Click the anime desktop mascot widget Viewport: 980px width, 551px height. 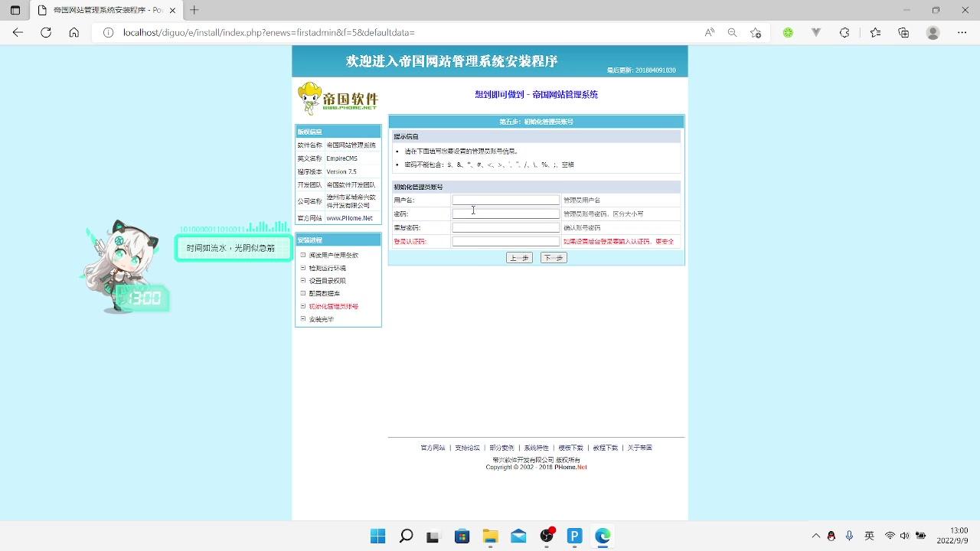(123, 266)
